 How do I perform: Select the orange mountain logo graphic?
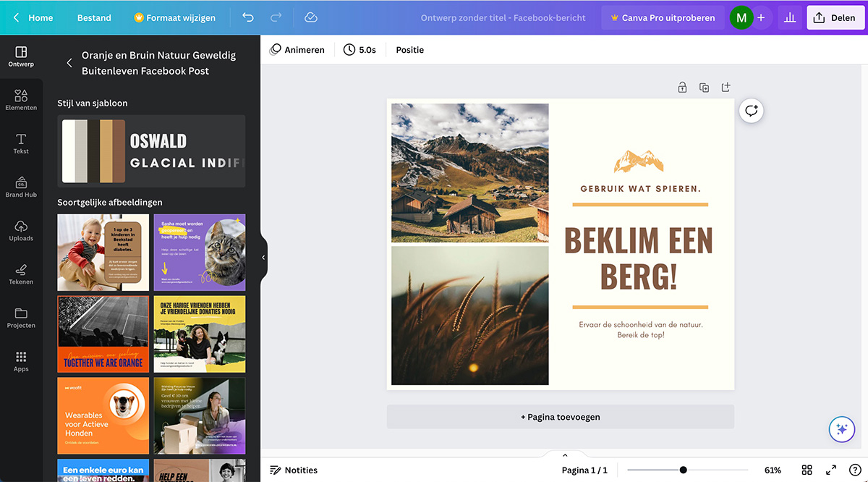tap(639, 161)
